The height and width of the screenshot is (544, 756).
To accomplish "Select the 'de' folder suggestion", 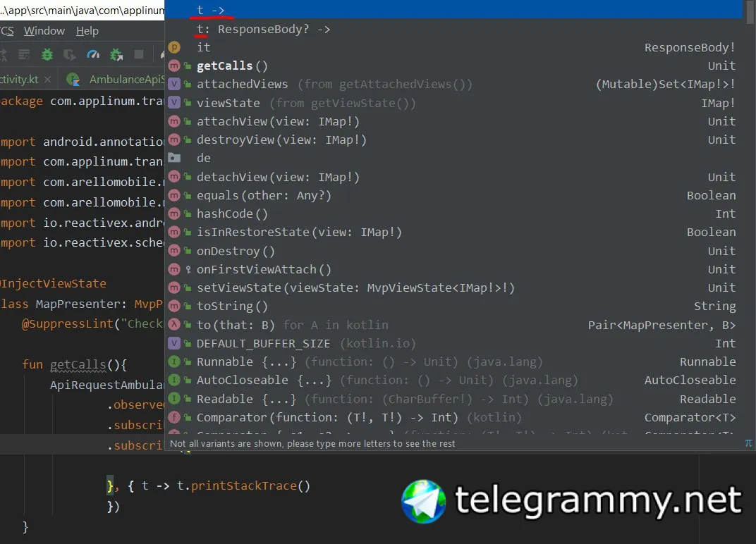I will (453, 158).
